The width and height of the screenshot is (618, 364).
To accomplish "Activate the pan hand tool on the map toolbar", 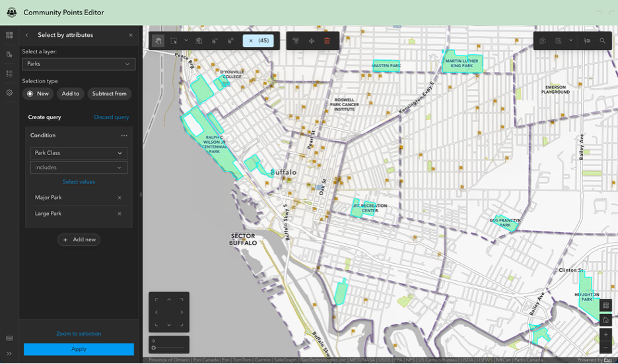I will 158,41.
